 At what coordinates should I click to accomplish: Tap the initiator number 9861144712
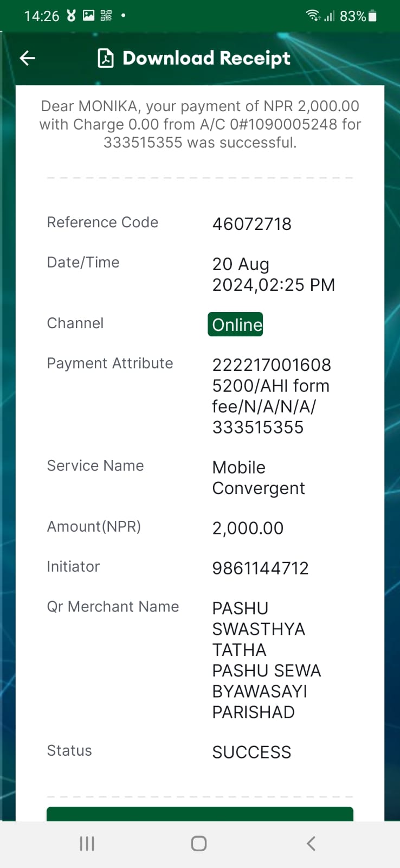tap(261, 568)
